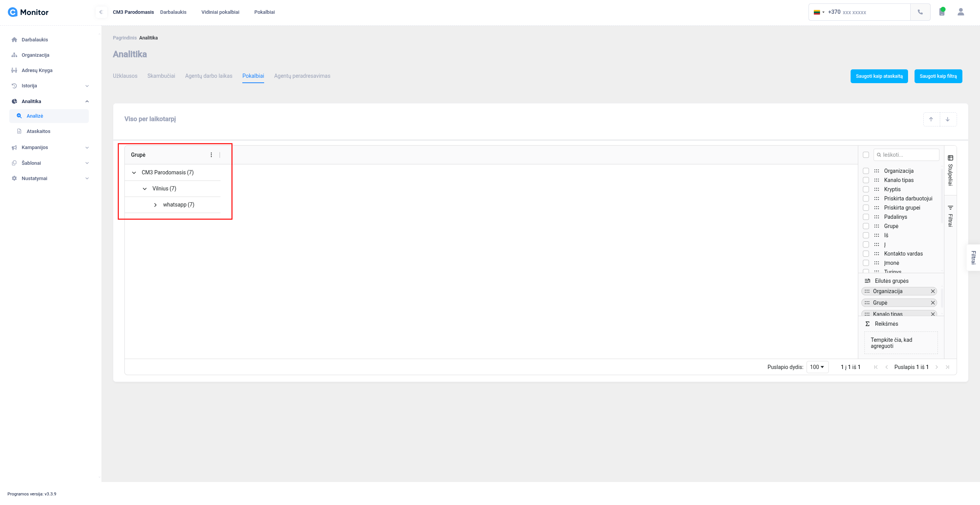This screenshot has width=980, height=505.
Task: Check the Kryptis column checkbox
Action: click(x=866, y=189)
